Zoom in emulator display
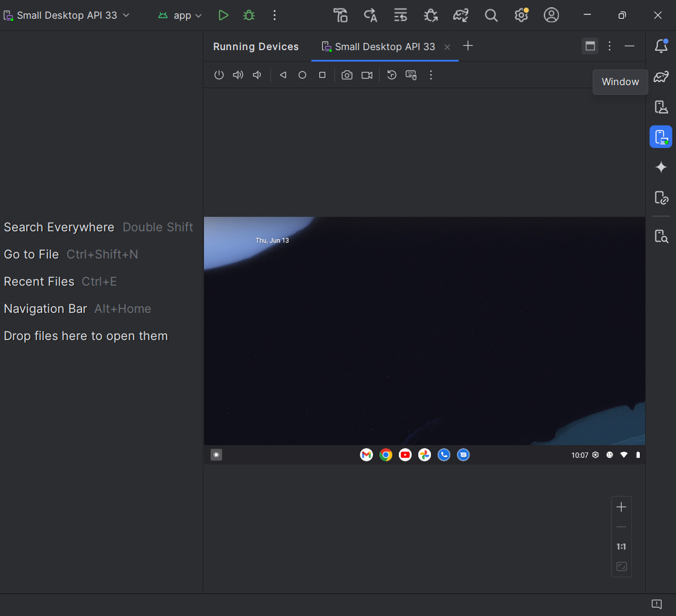The height and width of the screenshot is (616, 676). click(x=621, y=507)
